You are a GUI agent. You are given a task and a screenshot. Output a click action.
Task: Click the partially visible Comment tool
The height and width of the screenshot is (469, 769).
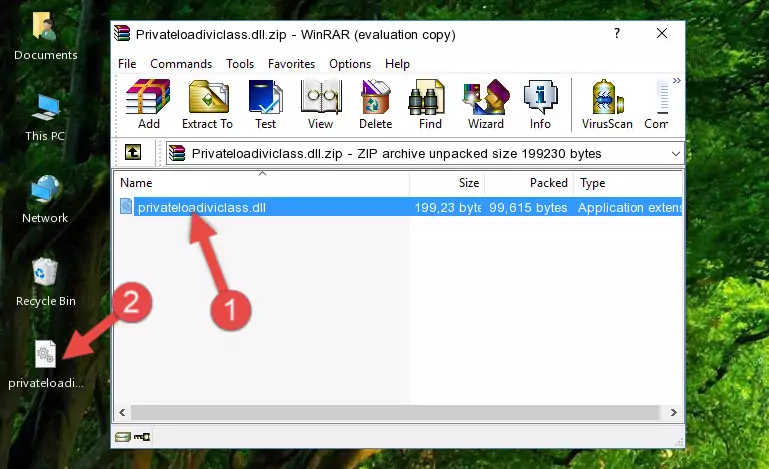tap(657, 104)
